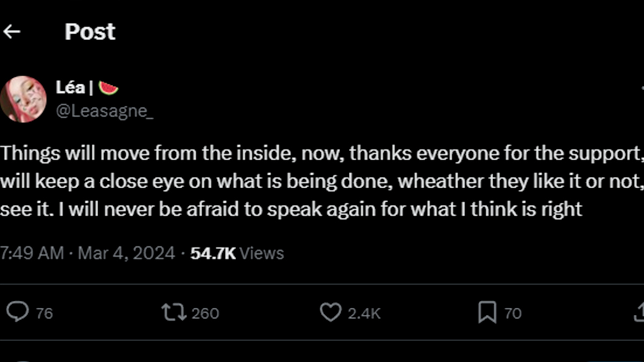
Task: Click the reply count 76
Action: (45, 313)
